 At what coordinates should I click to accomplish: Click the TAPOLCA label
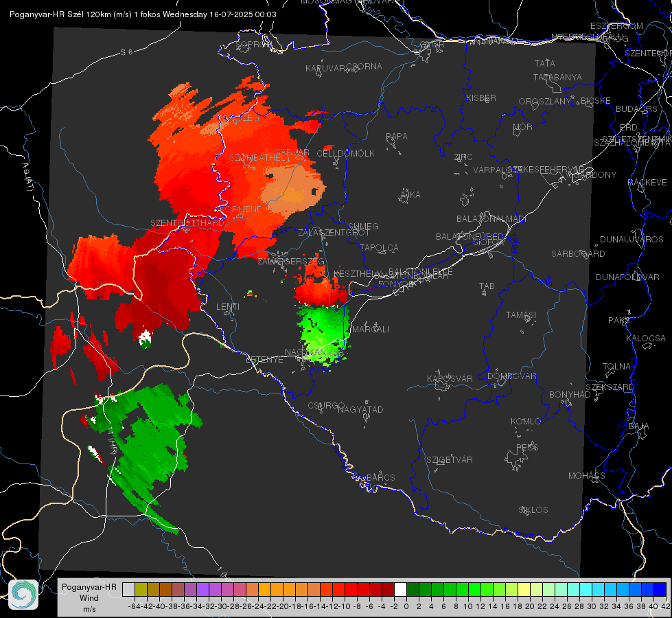pyautogui.click(x=379, y=248)
